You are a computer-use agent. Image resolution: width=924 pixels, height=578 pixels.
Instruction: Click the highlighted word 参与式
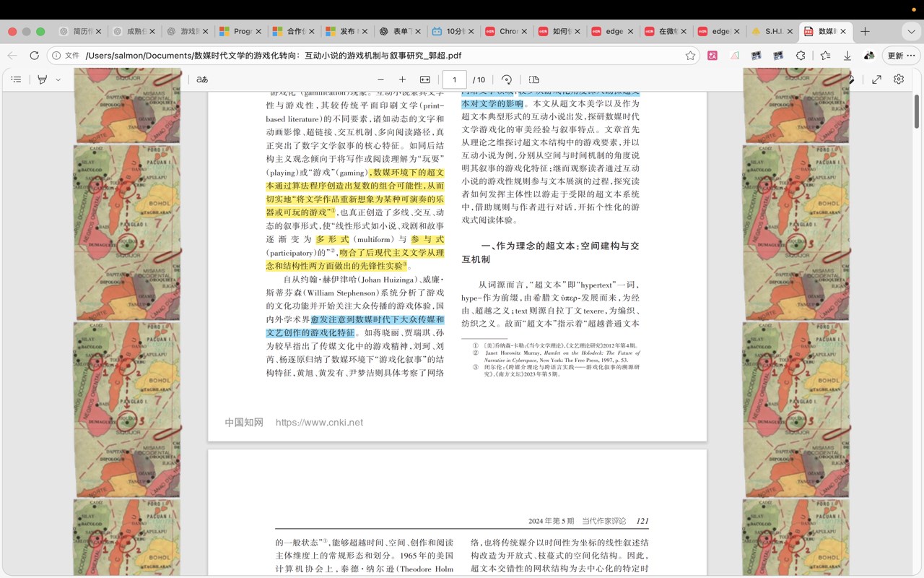427,239
